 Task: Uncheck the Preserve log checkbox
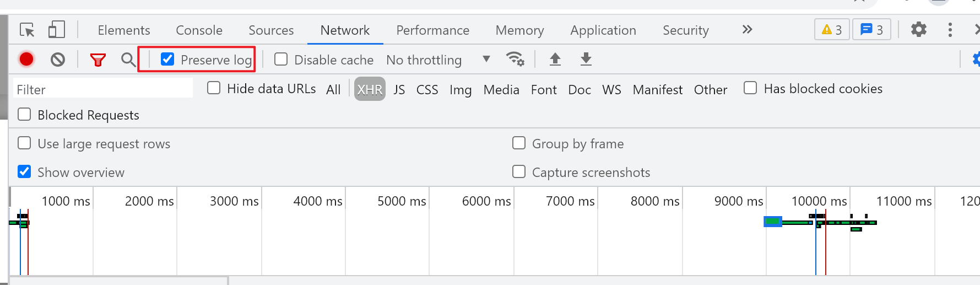click(x=167, y=59)
